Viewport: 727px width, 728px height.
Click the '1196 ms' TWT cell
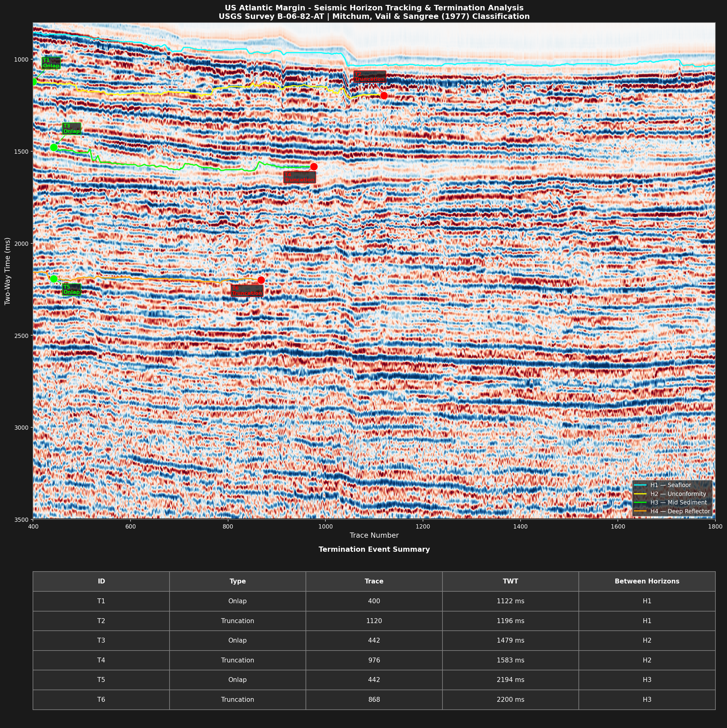click(x=510, y=621)
